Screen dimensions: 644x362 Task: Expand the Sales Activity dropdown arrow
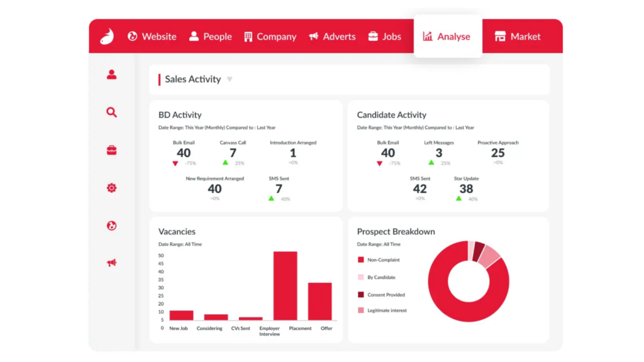tap(230, 79)
